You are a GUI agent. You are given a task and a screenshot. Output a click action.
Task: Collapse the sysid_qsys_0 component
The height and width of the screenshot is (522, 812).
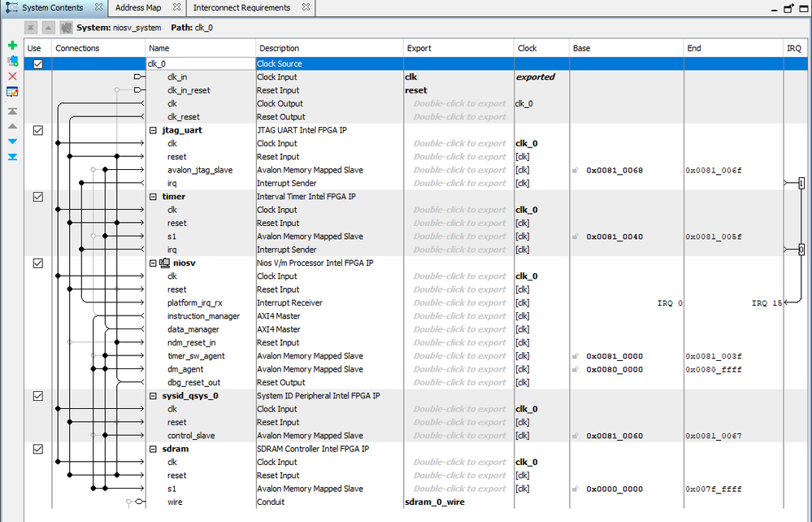point(154,396)
